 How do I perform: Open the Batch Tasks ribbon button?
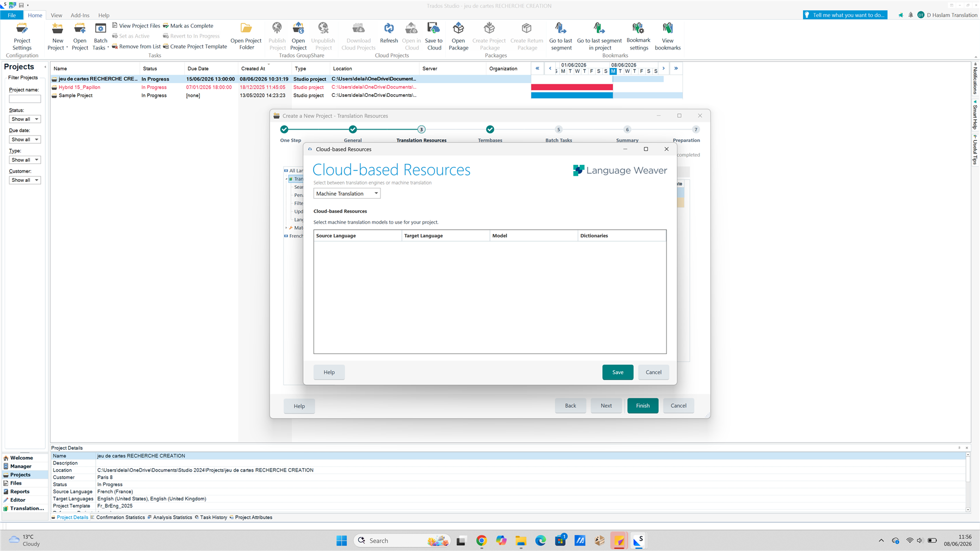[x=100, y=36]
